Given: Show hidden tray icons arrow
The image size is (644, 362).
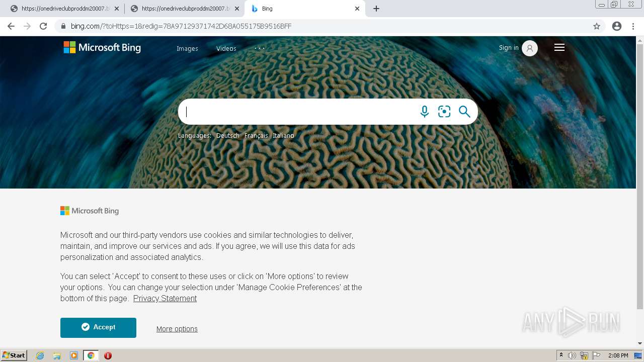Looking at the screenshot, I should click(561, 355).
